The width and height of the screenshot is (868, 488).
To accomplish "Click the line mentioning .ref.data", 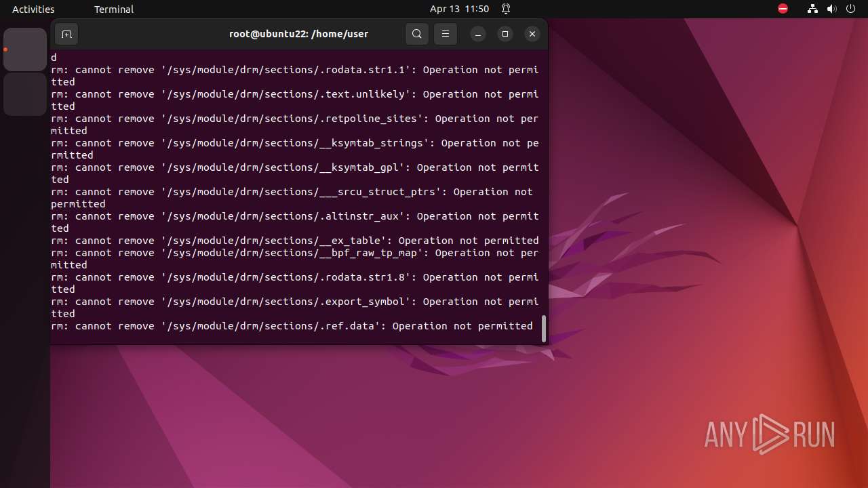I will (x=292, y=326).
